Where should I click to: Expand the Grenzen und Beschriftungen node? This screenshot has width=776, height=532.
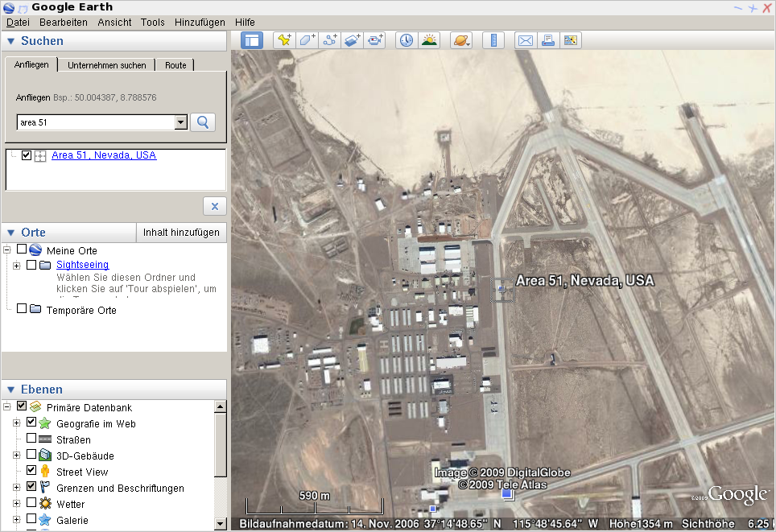pos(16,487)
